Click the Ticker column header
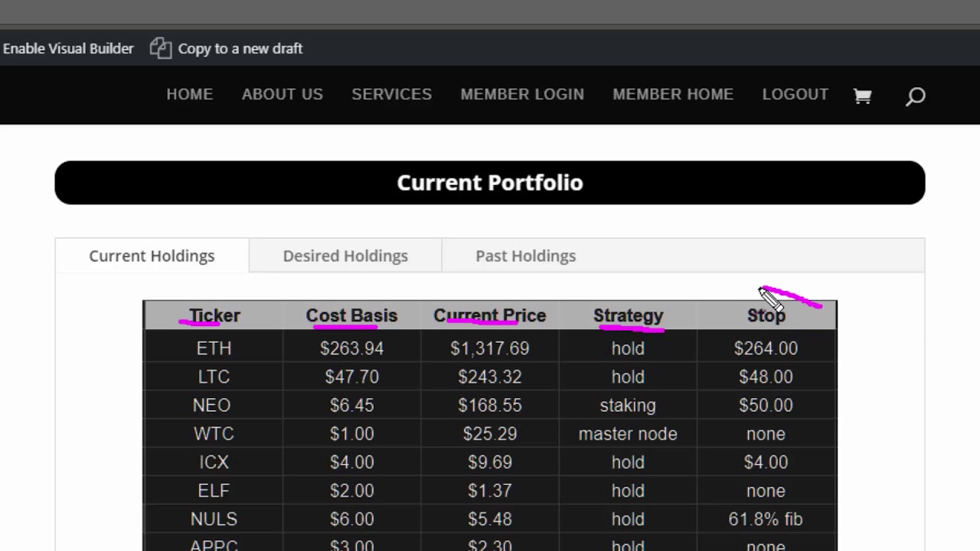 pyautogui.click(x=214, y=315)
